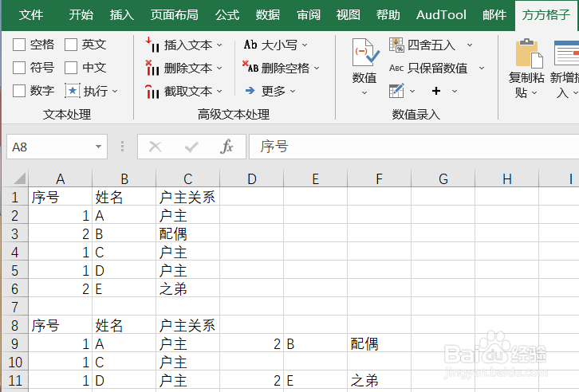
Task: Open the 文件 menu tab
Action: pos(31,15)
